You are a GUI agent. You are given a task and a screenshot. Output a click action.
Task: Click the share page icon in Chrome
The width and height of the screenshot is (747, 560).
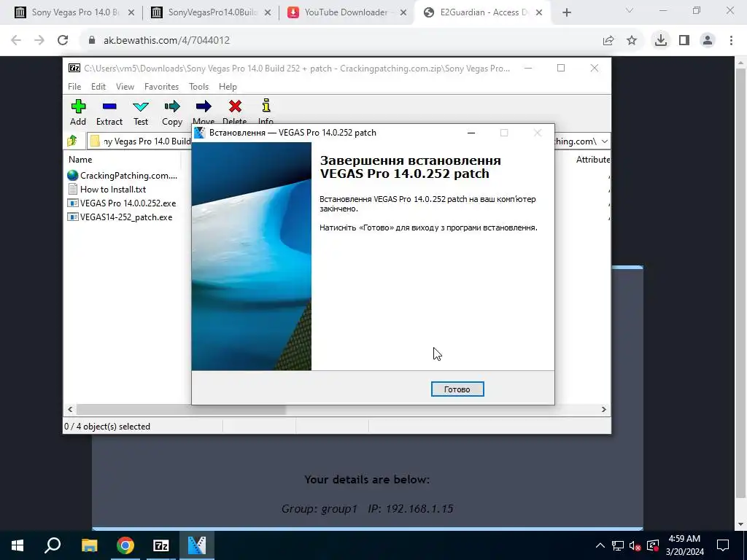[x=608, y=41]
